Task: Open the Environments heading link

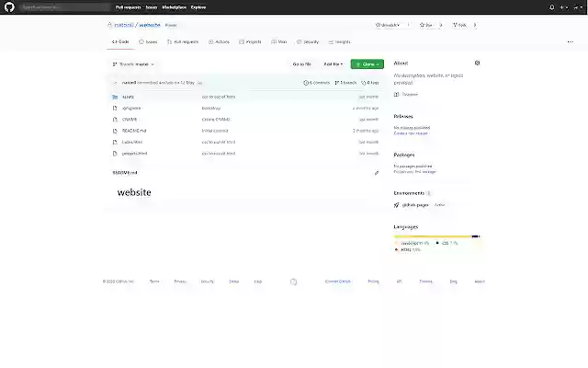Action: click(409, 193)
